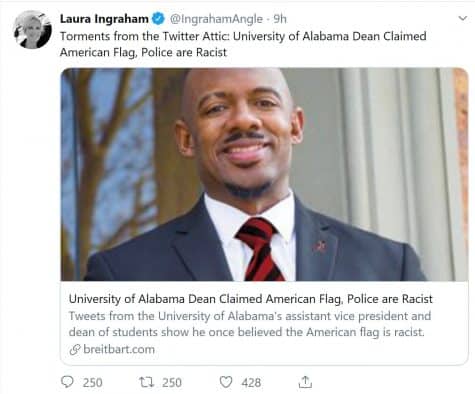The image size is (475, 394).
Task: Click the blue verified badge
Action: coord(158,19)
